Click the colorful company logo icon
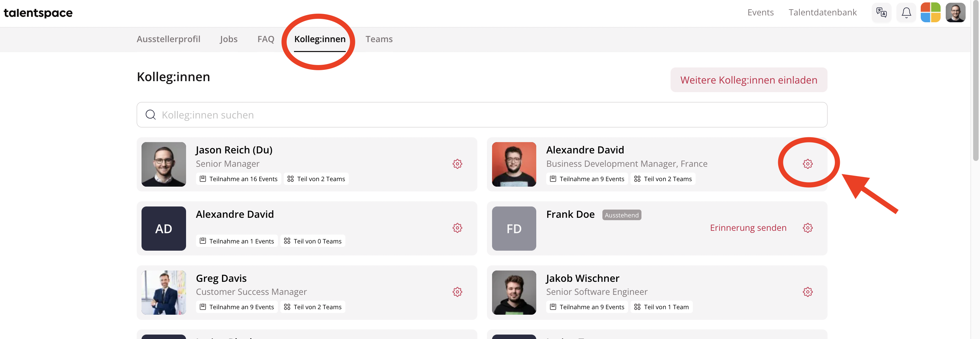The image size is (980, 339). pyautogui.click(x=931, y=13)
